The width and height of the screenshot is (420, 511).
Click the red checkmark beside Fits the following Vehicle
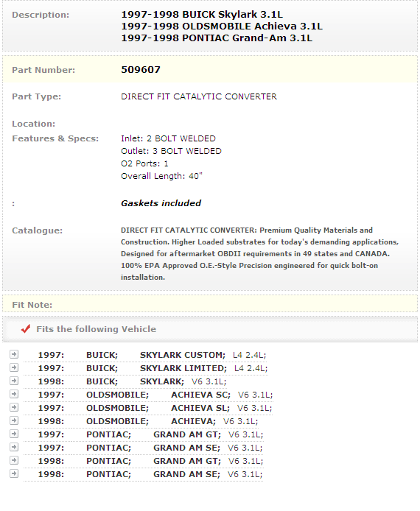coord(26,329)
